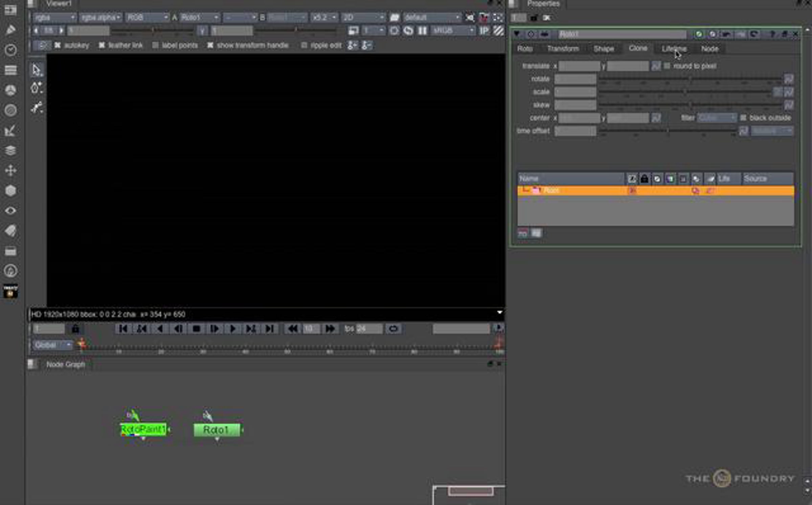This screenshot has height=505, width=812.
Task: Open the Merge nodes menu with layers icon
Action: pyautogui.click(x=10, y=151)
